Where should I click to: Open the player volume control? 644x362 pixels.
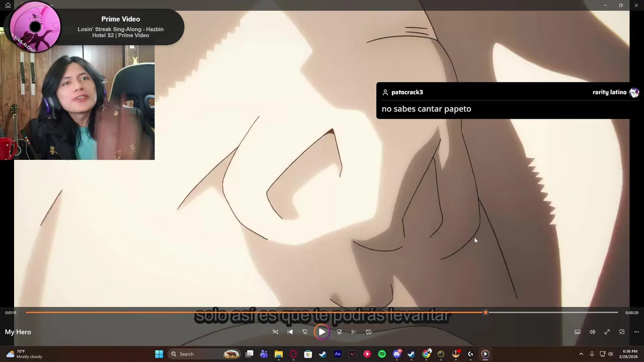[592, 332]
